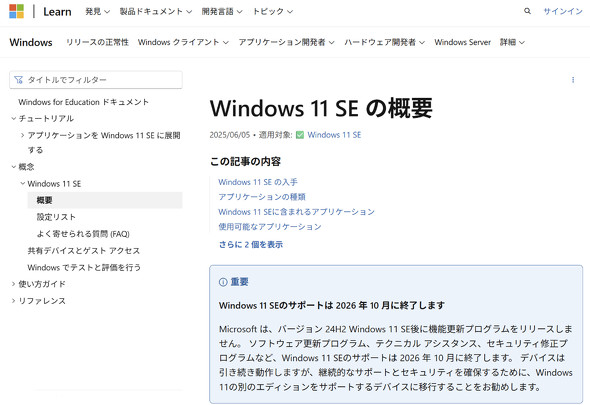Click the サインイン link
590x405 pixels.
563,11
